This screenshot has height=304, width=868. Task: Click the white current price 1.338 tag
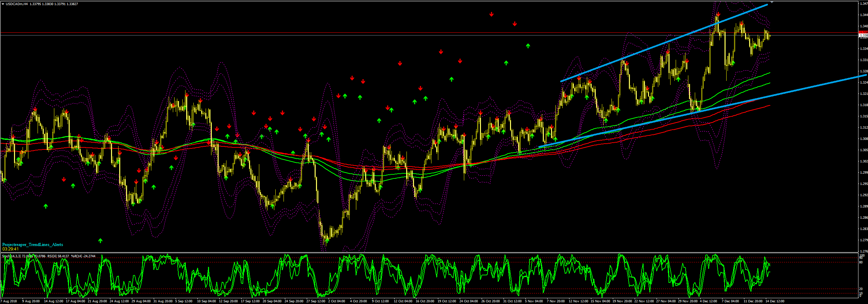(x=863, y=35)
